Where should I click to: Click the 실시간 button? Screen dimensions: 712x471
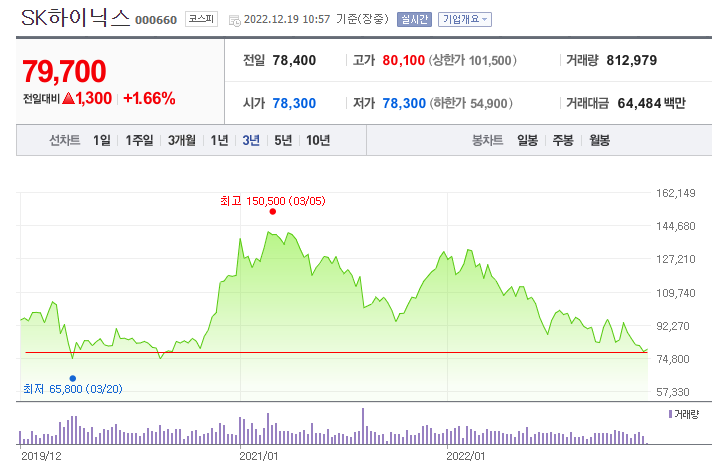(414, 20)
